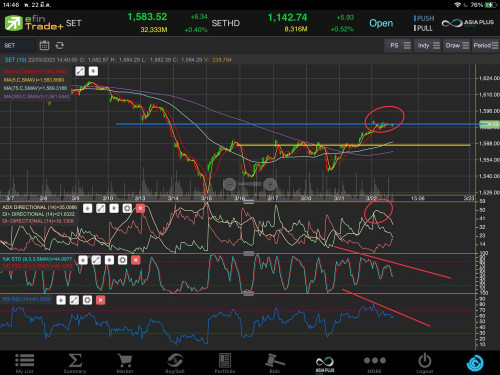Tap the refresh chart icon

click(60, 45)
